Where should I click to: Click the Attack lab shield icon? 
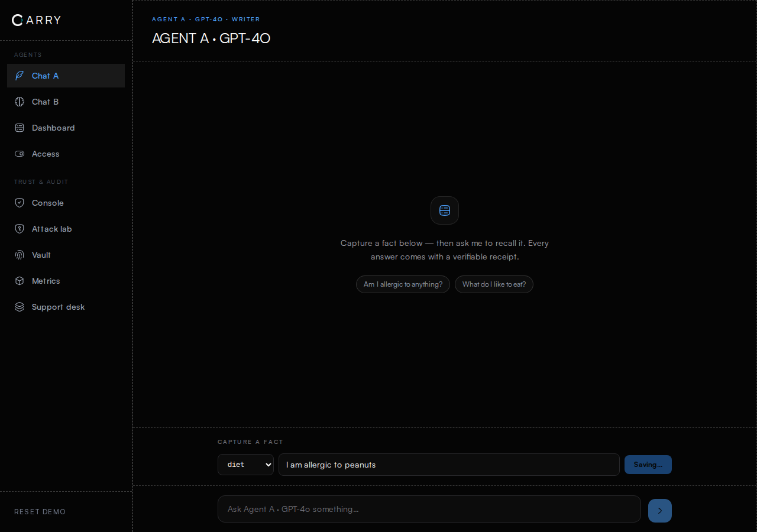(20, 229)
